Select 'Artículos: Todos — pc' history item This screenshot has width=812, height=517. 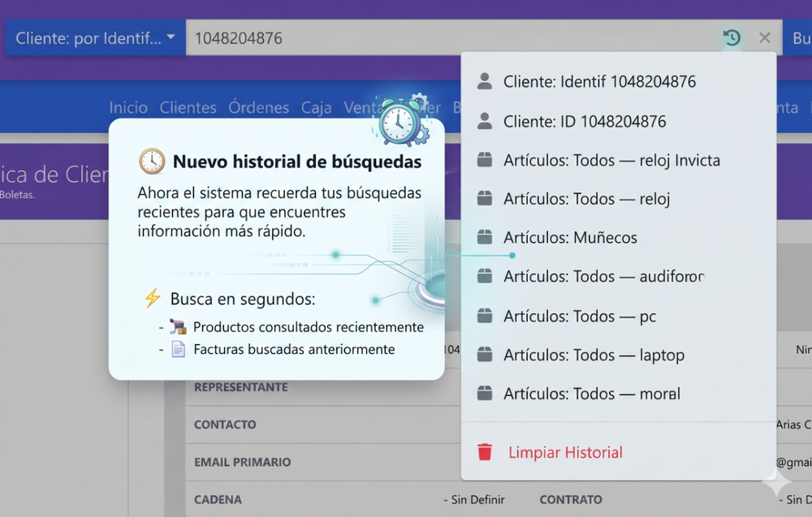tap(619, 316)
